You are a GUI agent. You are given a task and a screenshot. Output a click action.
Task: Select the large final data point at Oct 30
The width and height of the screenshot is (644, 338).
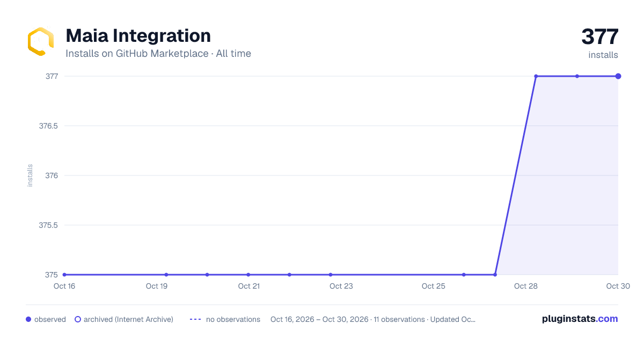pos(618,76)
